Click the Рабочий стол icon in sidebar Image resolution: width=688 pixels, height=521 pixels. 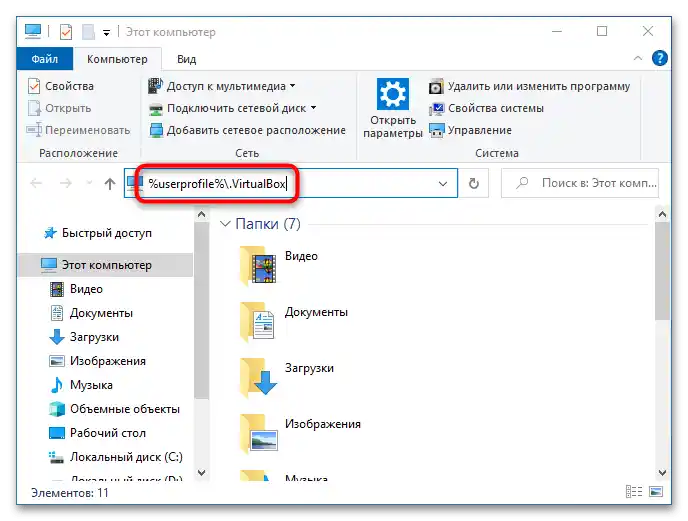point(57,433)
